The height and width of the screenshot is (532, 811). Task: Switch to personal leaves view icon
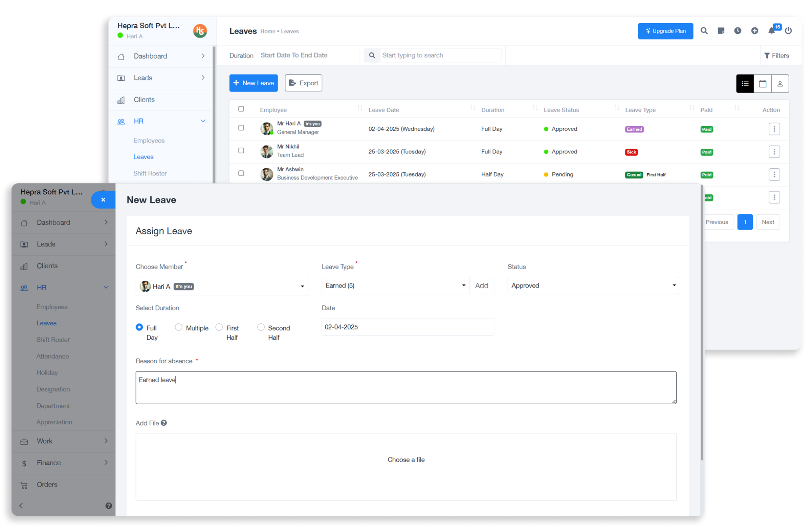click(780, 84)
